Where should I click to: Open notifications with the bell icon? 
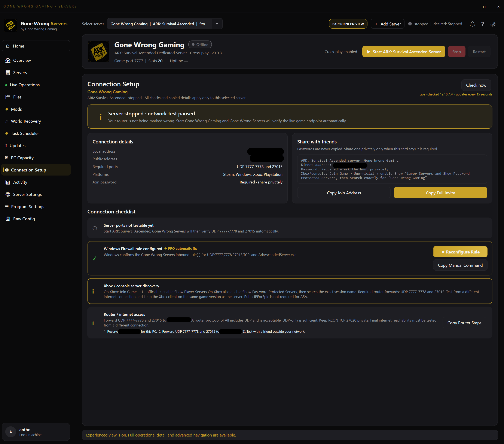(472, 24)
